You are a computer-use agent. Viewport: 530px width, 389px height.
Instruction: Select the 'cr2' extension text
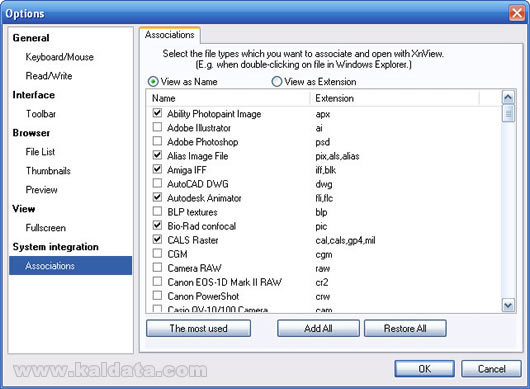coord(321,282)
